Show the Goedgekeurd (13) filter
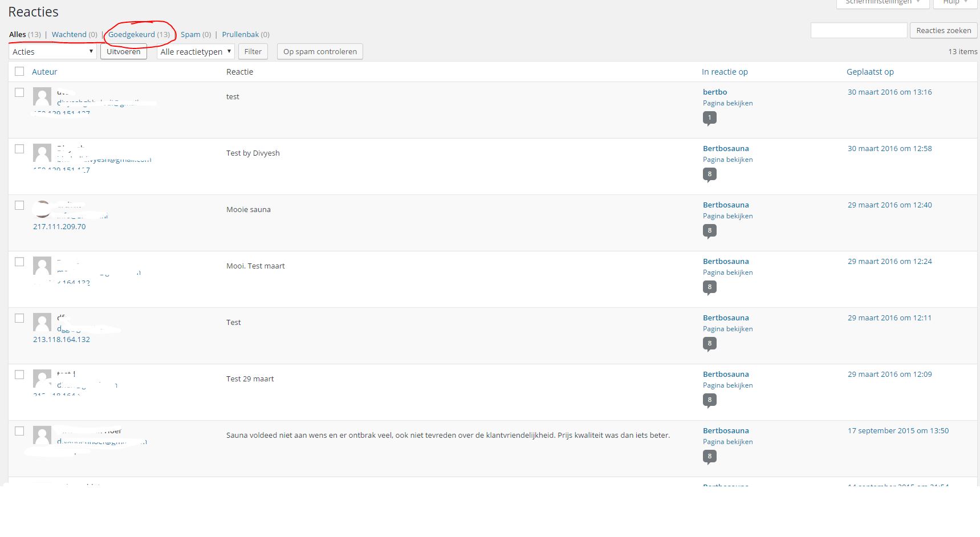Screen dimensions: 980x537 click(139, 34)
